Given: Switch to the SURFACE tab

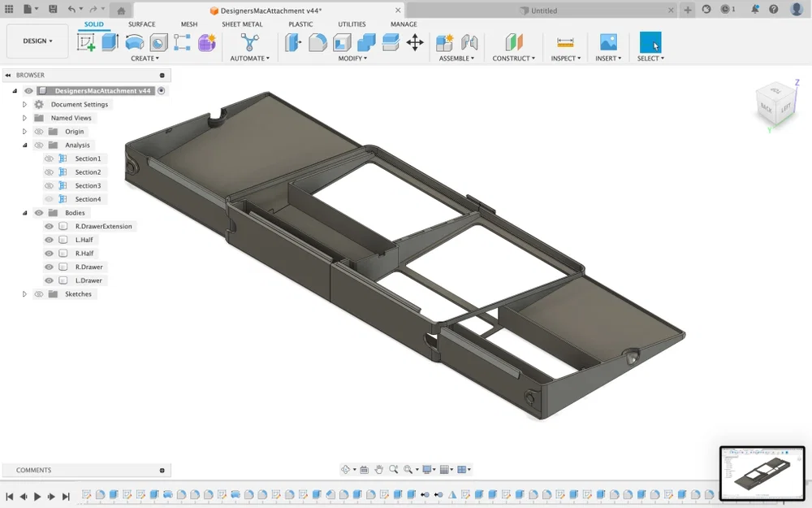Looking at the screenshot, I should click(142, 24).
